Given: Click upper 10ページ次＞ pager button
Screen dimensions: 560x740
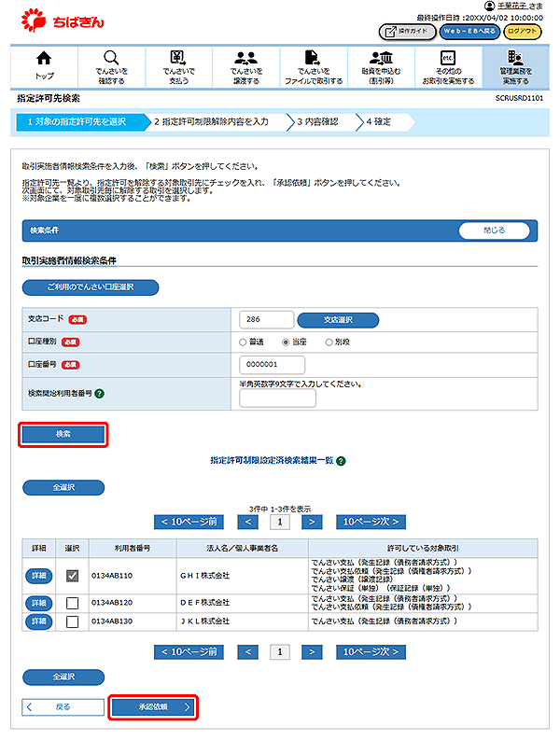Looking at the screenshot, I should (371, 522).
